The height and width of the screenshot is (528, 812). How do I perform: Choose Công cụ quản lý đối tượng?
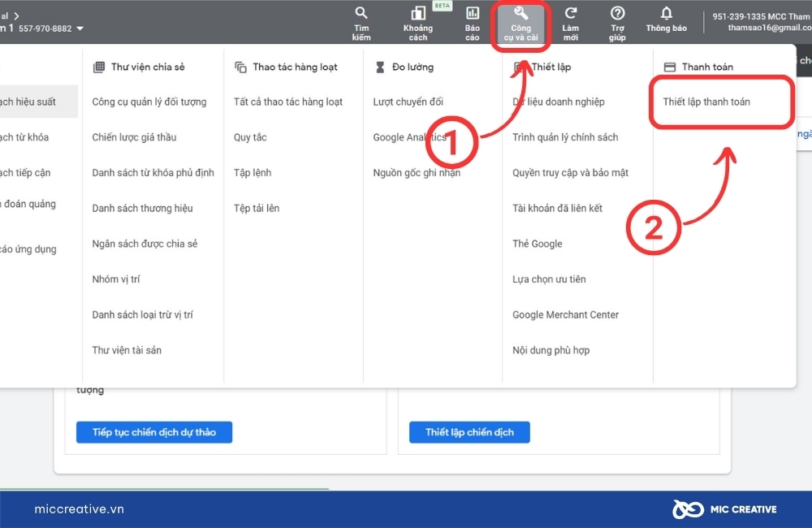pyautogui.click(x=149, y=102)
